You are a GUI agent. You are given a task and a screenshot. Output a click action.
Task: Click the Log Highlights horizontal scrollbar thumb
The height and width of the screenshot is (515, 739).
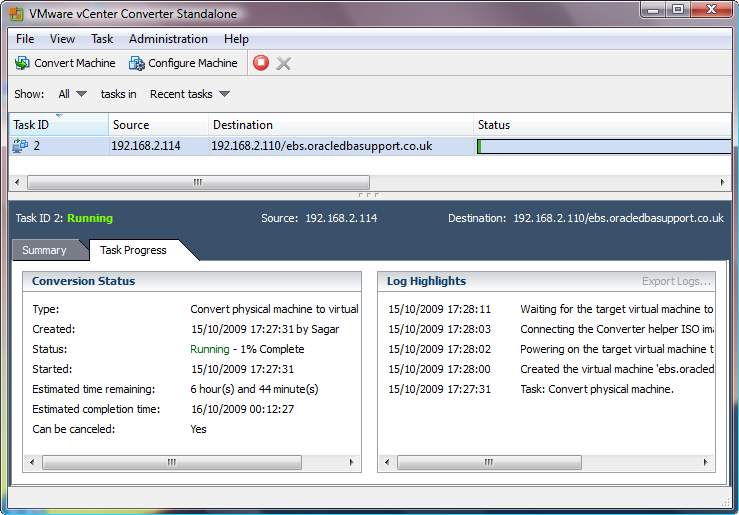point(489,462)
